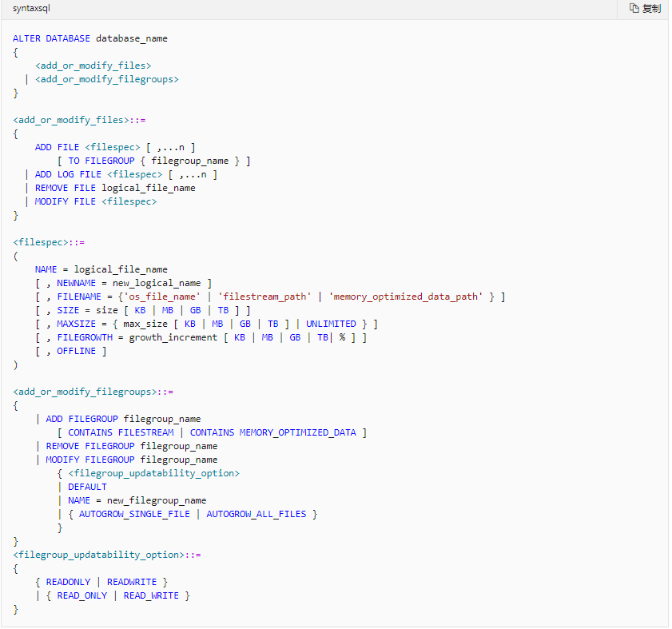Click CONTAINS FILESTREAM
The width and height of the screenshot is (672, 629).
[x=121, y=432]
